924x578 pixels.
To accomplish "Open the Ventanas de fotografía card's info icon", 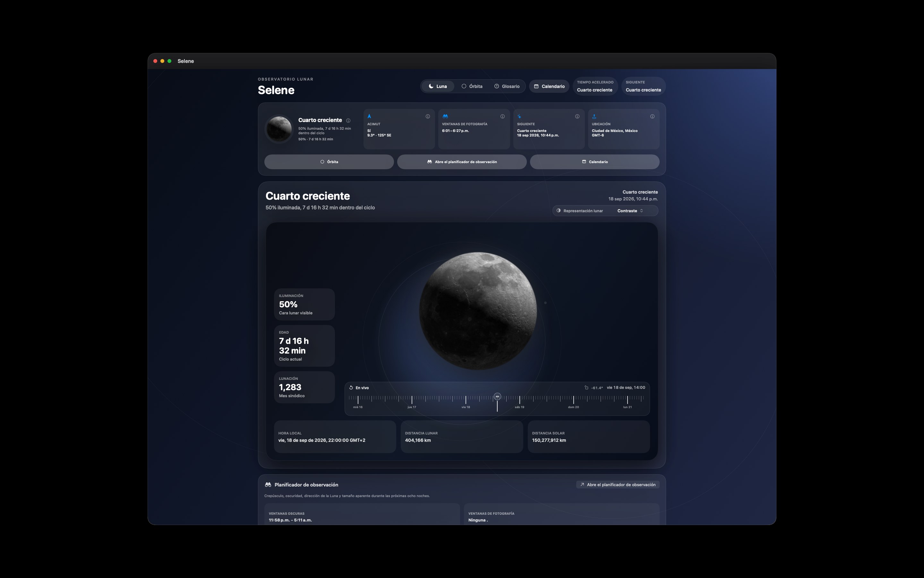I will (x=502, y=117).
